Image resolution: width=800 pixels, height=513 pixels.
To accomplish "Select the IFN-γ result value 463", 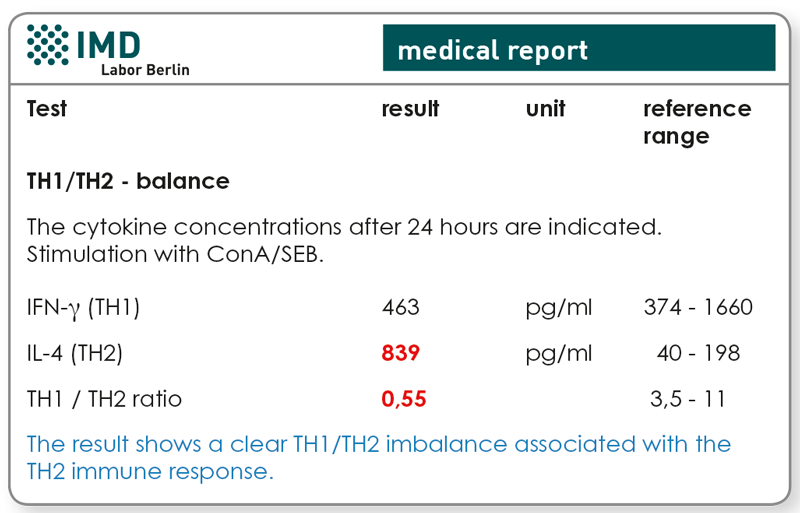I will pos(401,307).
